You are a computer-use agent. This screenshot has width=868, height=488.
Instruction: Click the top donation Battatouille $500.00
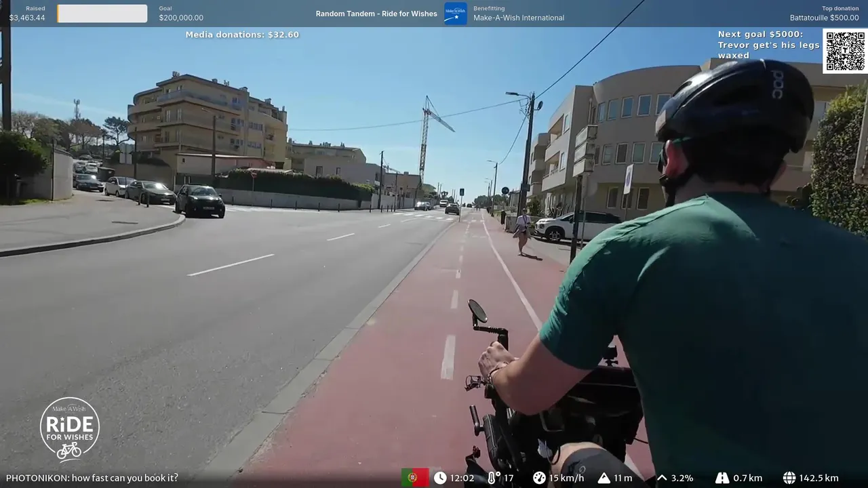coord(824,18)
